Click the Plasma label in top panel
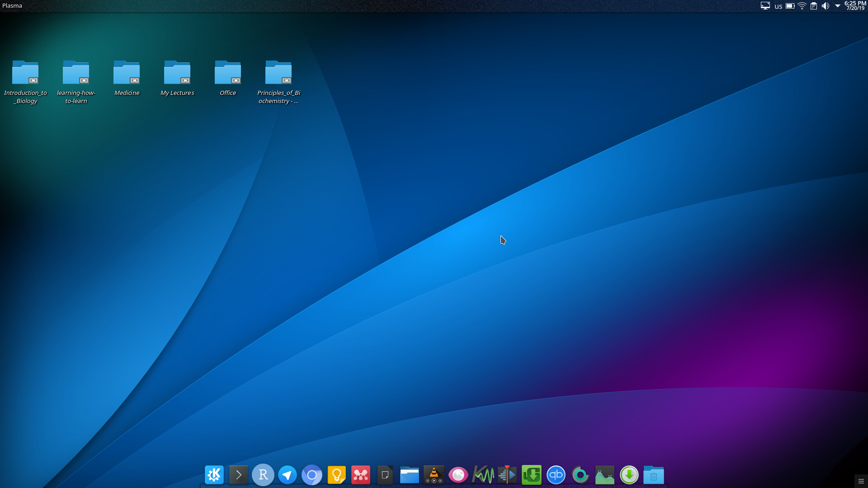 [x=12, y=6]
